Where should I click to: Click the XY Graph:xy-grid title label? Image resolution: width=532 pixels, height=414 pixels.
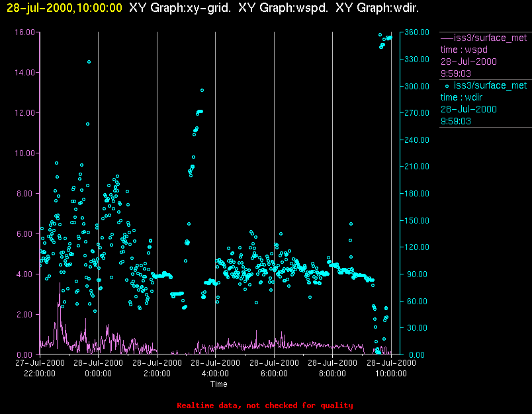coord(180,7)
